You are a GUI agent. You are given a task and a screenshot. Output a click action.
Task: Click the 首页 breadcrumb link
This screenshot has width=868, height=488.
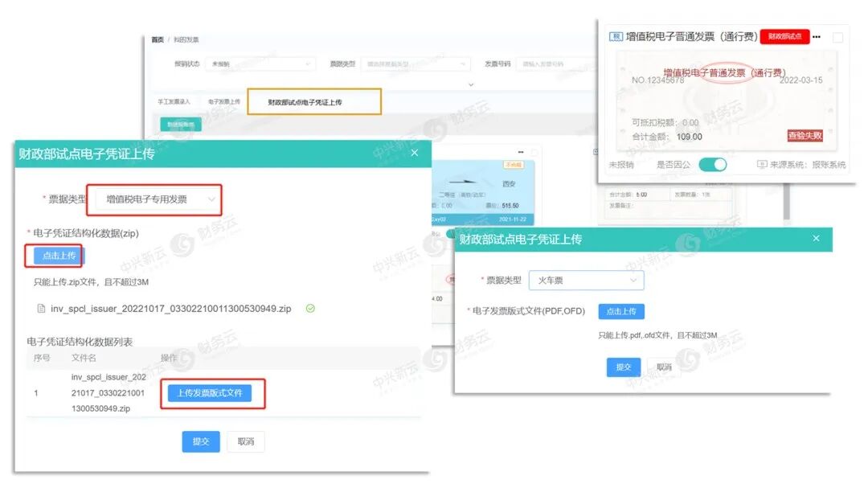[158, 40]
